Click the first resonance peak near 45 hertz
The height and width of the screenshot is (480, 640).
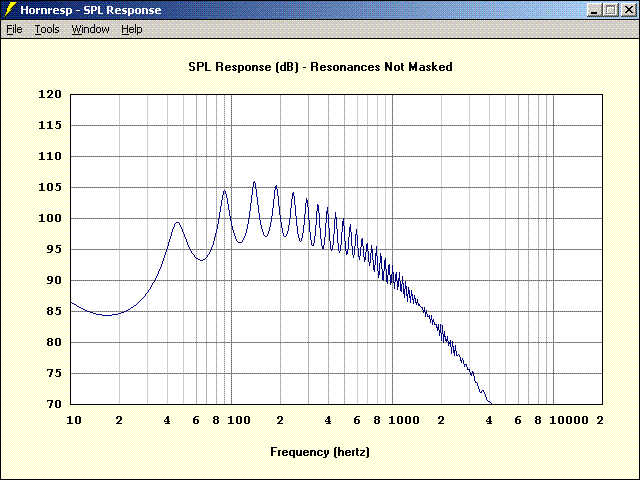[177, 222]
